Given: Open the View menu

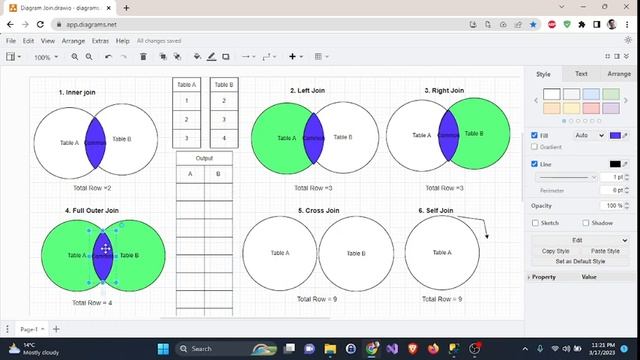Looking at the screenshot, I should 48,41.
